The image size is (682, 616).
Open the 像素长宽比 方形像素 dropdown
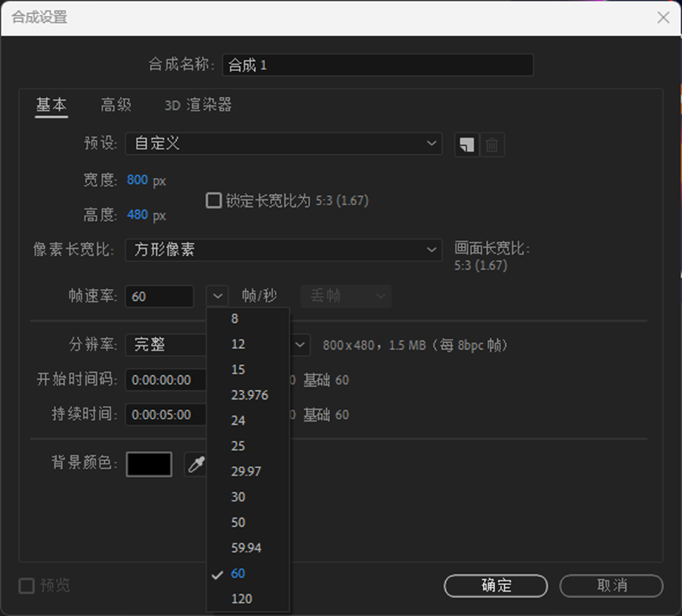(x=283, y=250)
